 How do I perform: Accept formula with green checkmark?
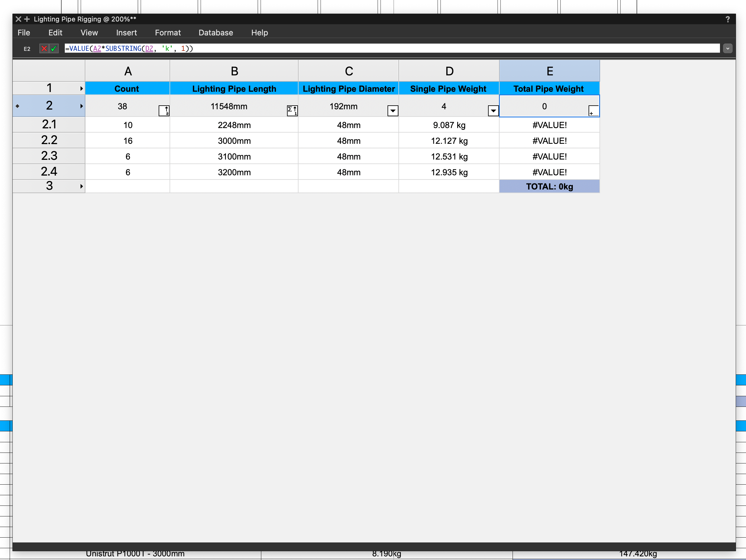point(54,48)
